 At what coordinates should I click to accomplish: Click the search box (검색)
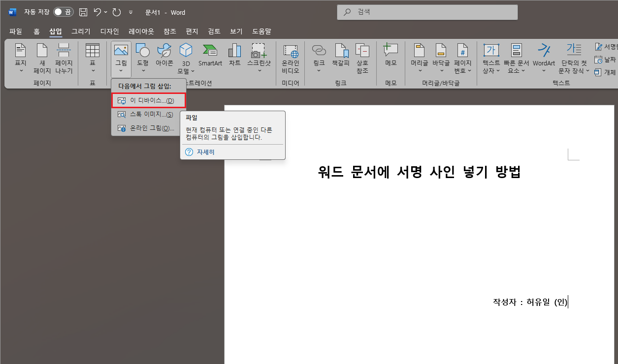pos(427,12)
